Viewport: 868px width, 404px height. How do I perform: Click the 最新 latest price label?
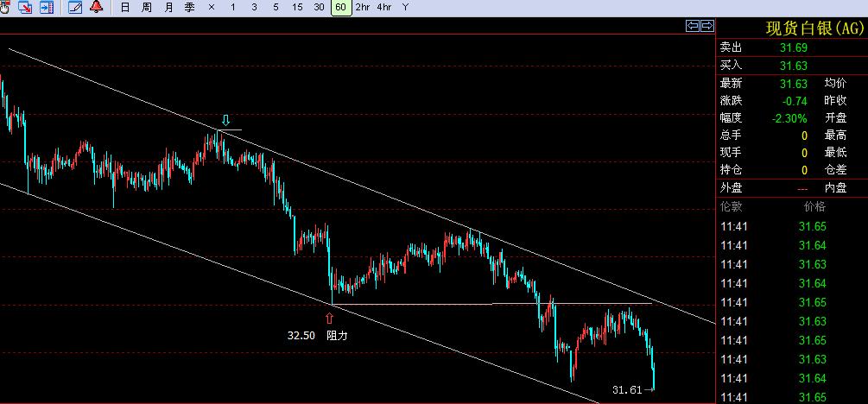tap(731, 84)
